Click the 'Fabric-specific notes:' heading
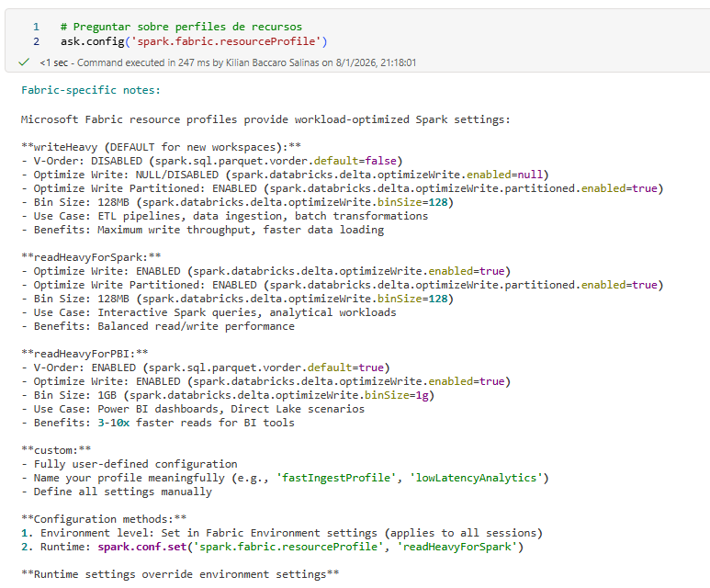This screenshot has width=710, height=588. tap(91, 90)
